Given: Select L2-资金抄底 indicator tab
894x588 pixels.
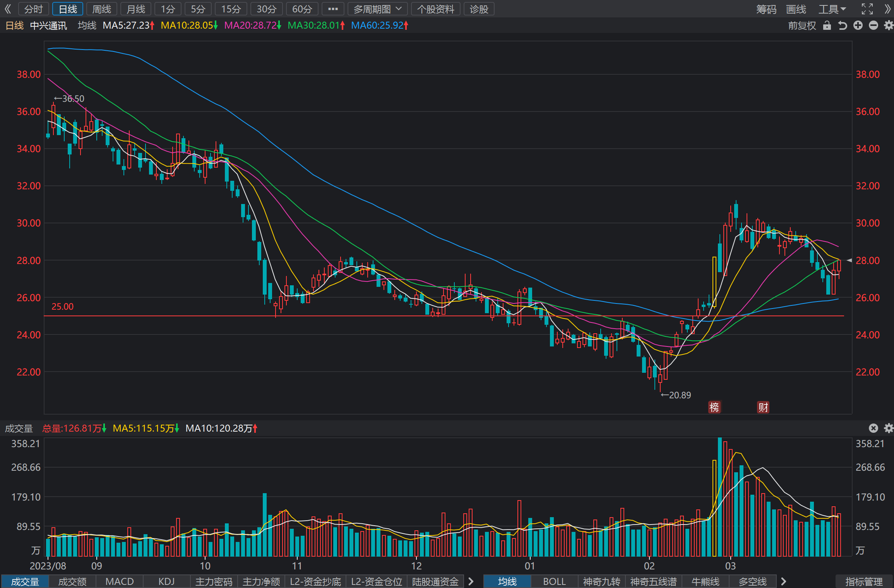Looking at the screenshot, I should [315, 581].
